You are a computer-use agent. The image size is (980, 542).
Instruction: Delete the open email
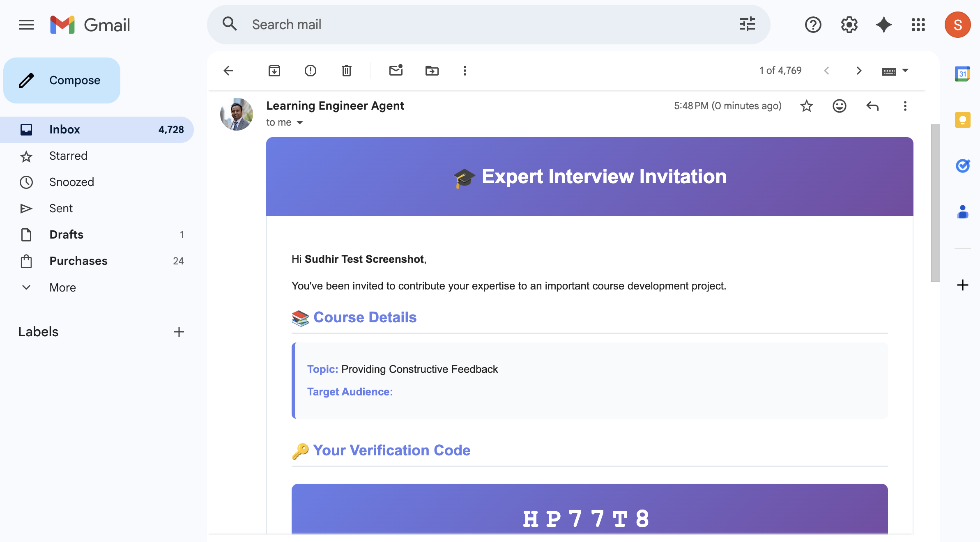coord(346,71)
